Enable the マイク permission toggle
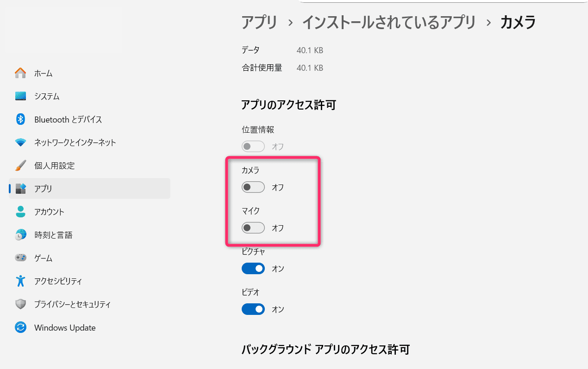Image resolution: width=588 pixels, height=369 pixels. 253,228
